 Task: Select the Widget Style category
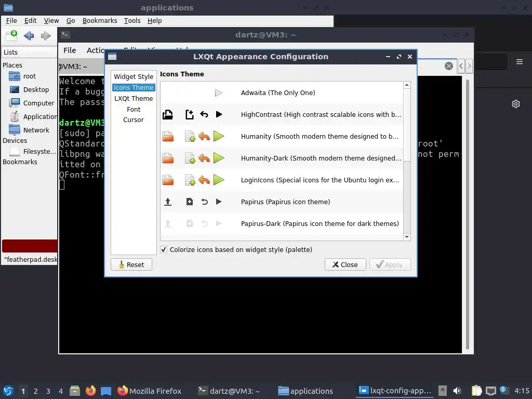click(x=134, y=77)
